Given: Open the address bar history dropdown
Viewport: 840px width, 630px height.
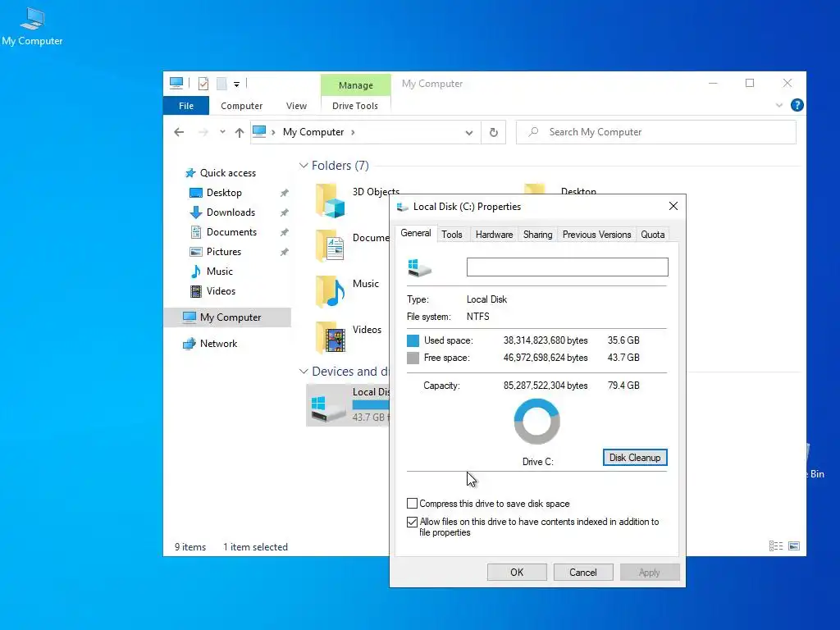Looking at the screenshot, I should [x=468, y=132].
